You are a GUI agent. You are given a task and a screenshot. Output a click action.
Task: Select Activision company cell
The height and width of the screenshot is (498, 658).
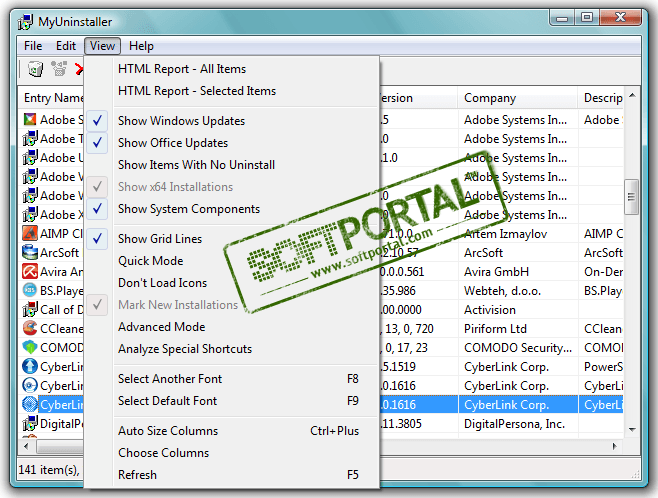pos(518,310)
